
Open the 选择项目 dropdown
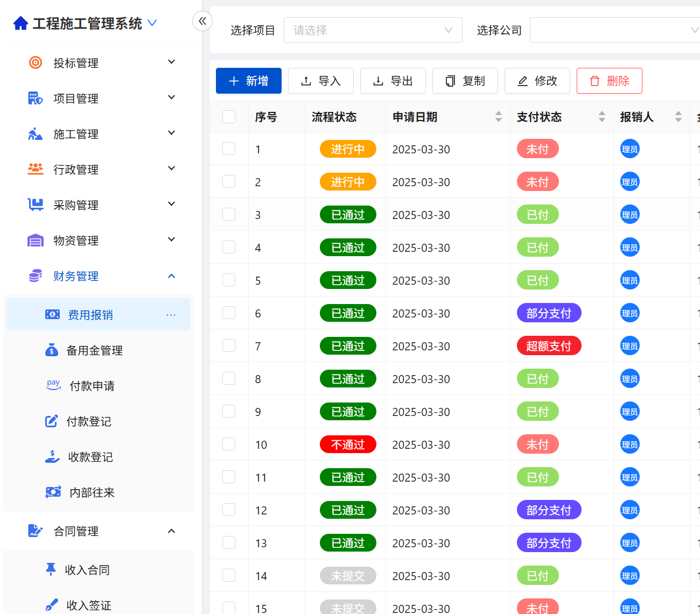tap(373, 30)
